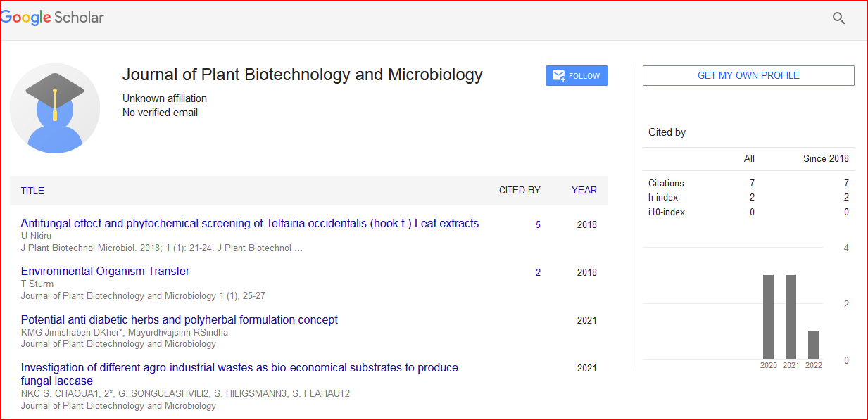Image resolution: width=868 pixels, height=420 pixels.
Task: Click Get My Own Profile button
Action: click(748, 75)
